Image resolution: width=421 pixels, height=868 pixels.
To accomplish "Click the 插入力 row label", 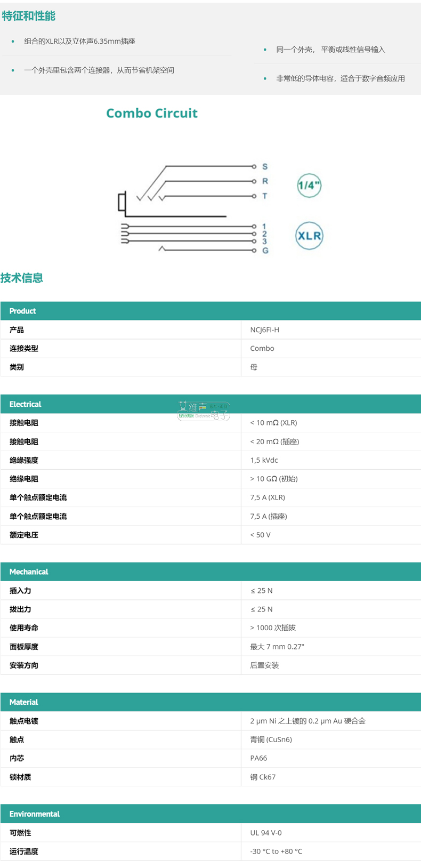I will pos(20,591).
